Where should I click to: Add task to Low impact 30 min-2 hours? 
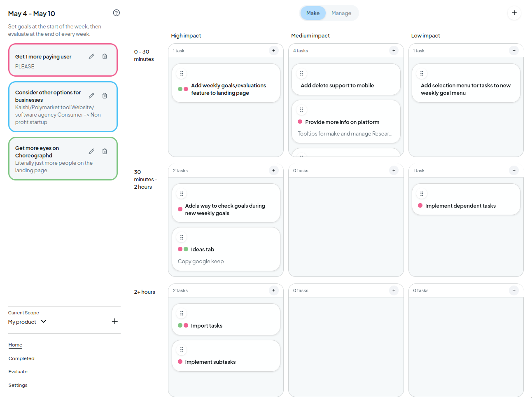tap(514, 170)
